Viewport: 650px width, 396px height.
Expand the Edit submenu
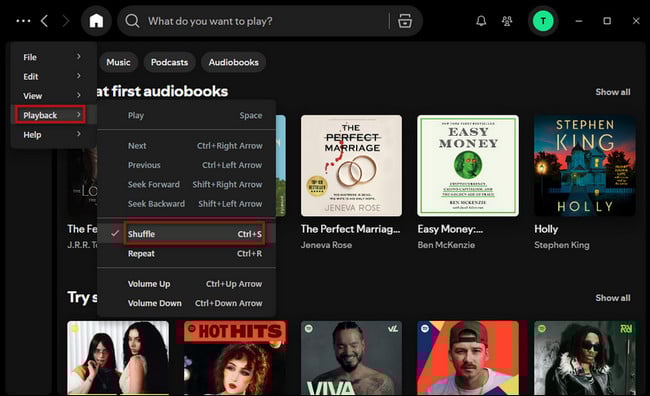[52, 76]
